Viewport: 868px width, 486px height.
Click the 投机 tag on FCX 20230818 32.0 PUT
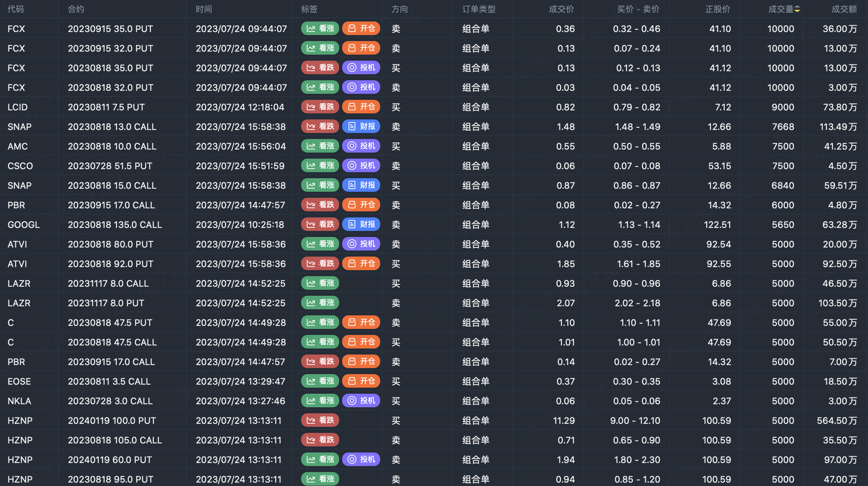coord(361,87)
